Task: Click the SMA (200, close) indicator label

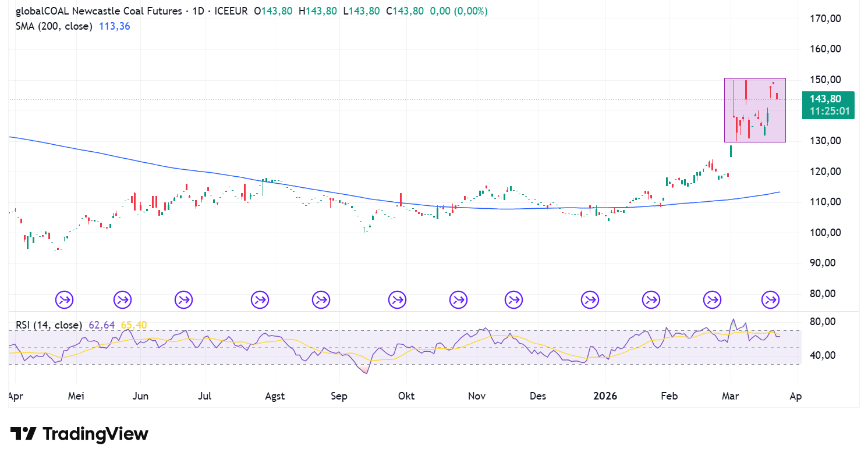Action: coord(54,26)
